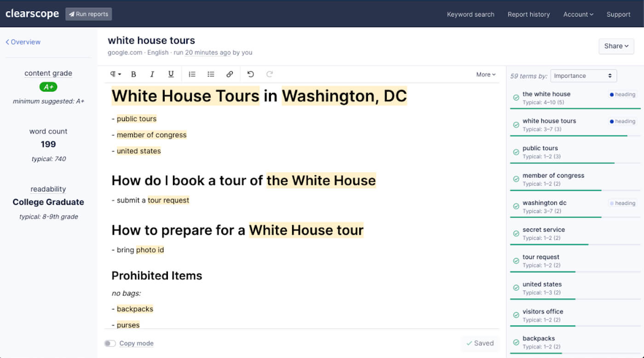Go to Report history
The width and height of the screenshot is (644, 358).
click(529, 14)
